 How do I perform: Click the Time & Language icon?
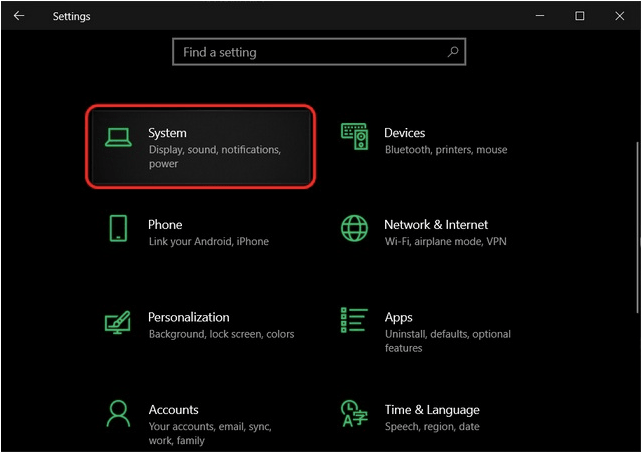[x=354, y=414]
